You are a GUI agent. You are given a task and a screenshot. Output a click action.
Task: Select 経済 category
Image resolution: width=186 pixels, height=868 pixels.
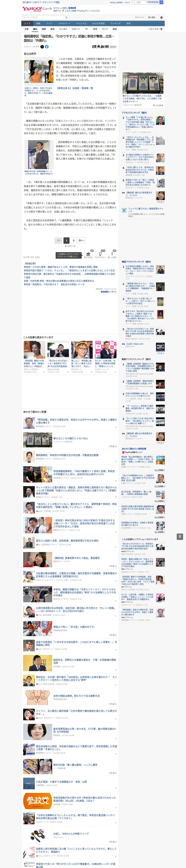(52, 29)
